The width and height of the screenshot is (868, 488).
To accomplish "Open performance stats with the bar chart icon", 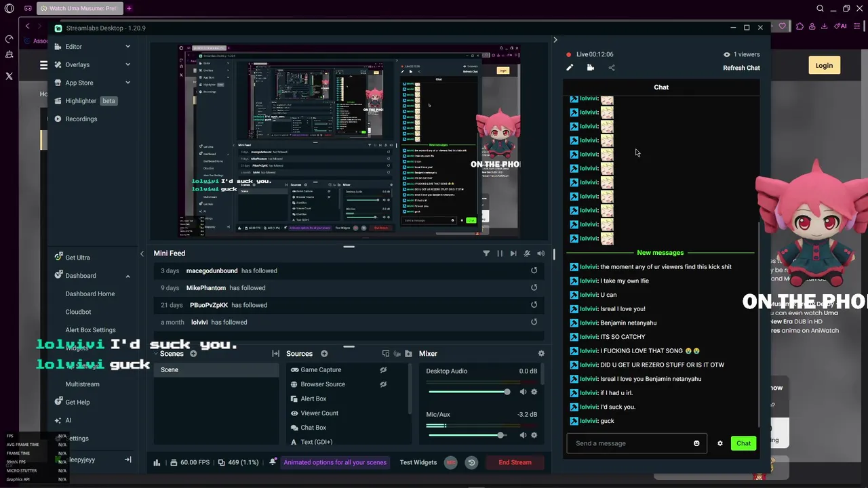I will pos(157,462).
